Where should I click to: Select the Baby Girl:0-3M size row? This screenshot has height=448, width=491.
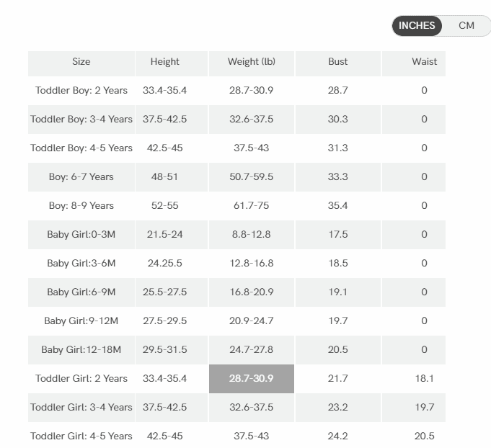[81, 235]
